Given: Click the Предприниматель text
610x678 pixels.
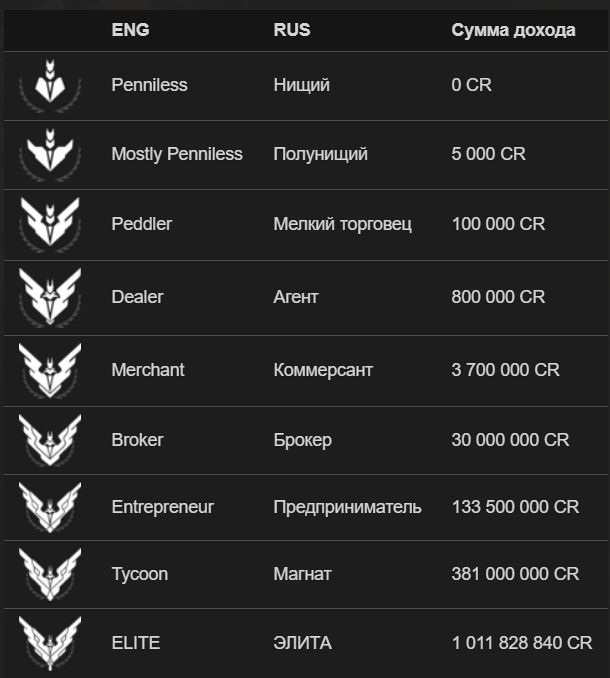Looking at the screenshot, I should (x=347, y=507).
